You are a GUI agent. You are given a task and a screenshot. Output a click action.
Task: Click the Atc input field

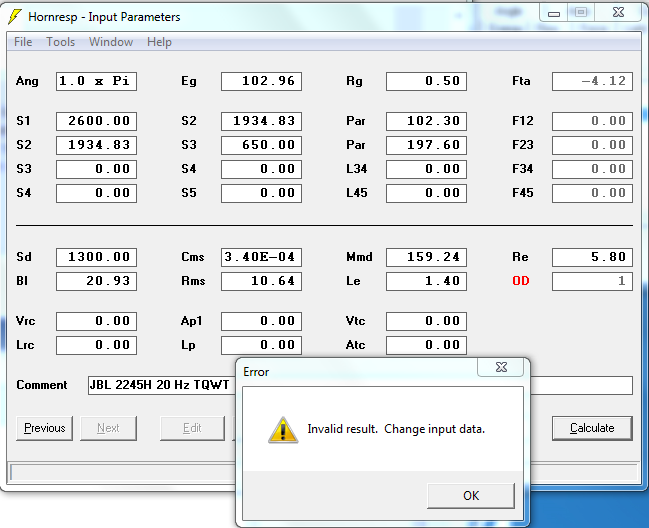[x=426, y=346]
